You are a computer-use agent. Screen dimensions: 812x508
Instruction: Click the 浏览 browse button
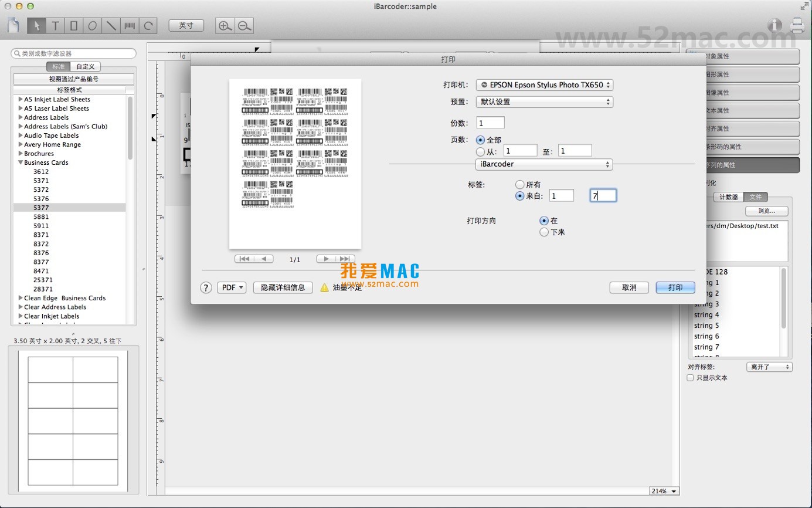coord(767,211)
